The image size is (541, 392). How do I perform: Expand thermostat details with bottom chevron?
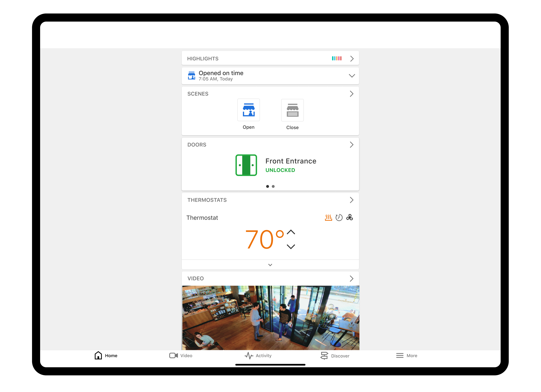click(270, 265)
